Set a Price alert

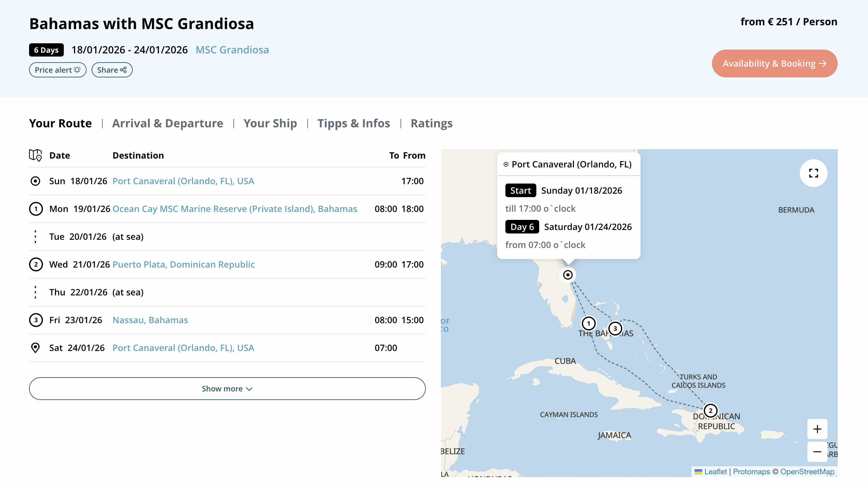click(x=57, y=70)
